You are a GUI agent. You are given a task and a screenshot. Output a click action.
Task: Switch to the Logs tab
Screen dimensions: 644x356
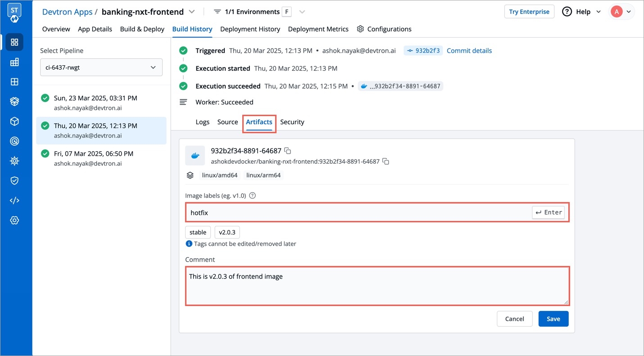203,122
